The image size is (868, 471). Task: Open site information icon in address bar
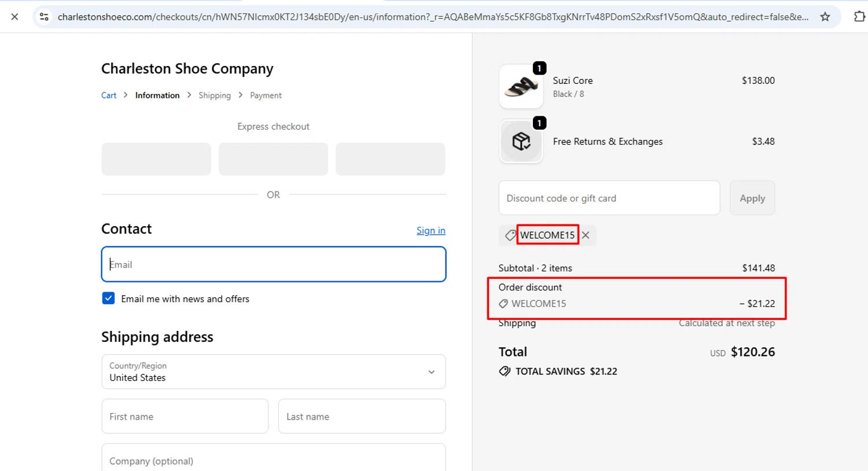point(44,17)
